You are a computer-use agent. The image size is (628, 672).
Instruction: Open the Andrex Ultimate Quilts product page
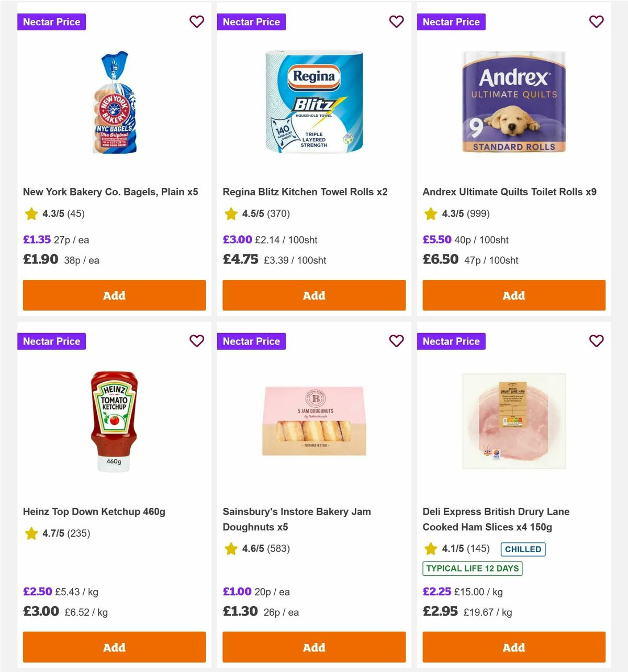click(x=510, y=192)
